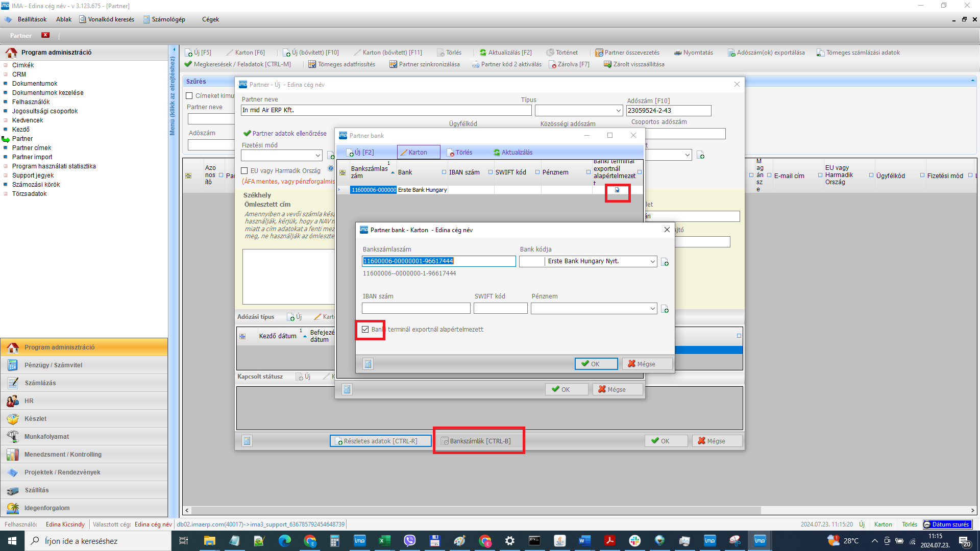Viewport: 980px width, 551px height.
Task: Open Készlet module in sidebar
Action: (x=84, y=419)
